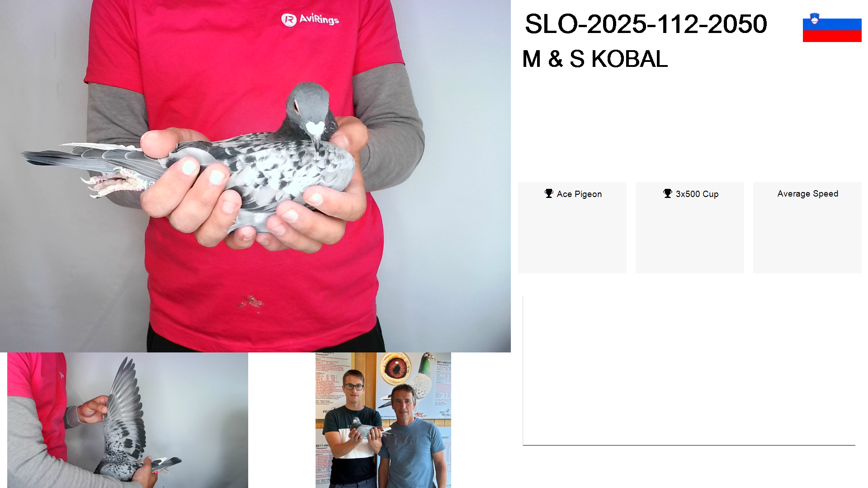Click the Slovenian flag icon
Screen dimensions: 868x488
click(832, 28)
